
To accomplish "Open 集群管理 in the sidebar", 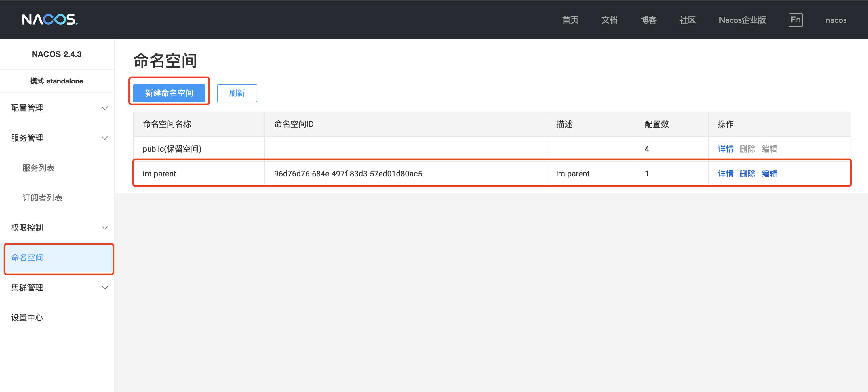I will click(27, 288).
